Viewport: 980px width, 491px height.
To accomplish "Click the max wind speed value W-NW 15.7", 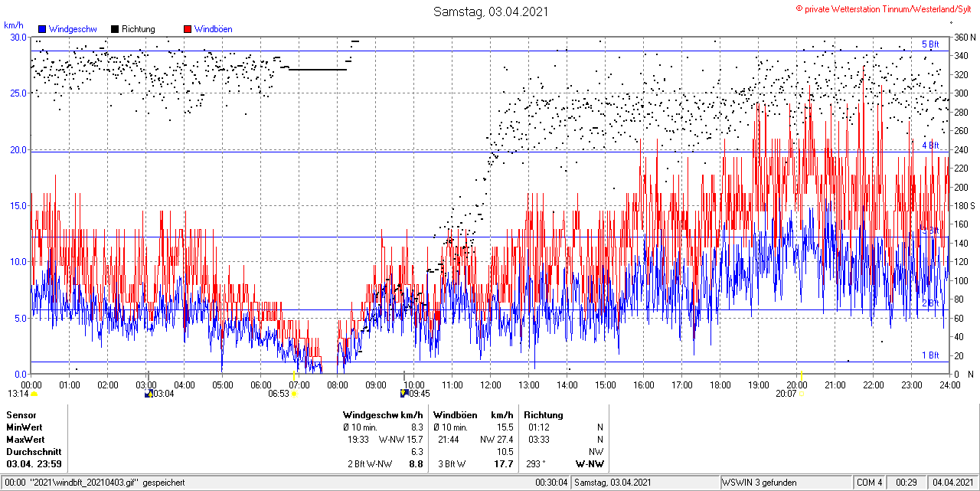I will (x=401, y=440).
